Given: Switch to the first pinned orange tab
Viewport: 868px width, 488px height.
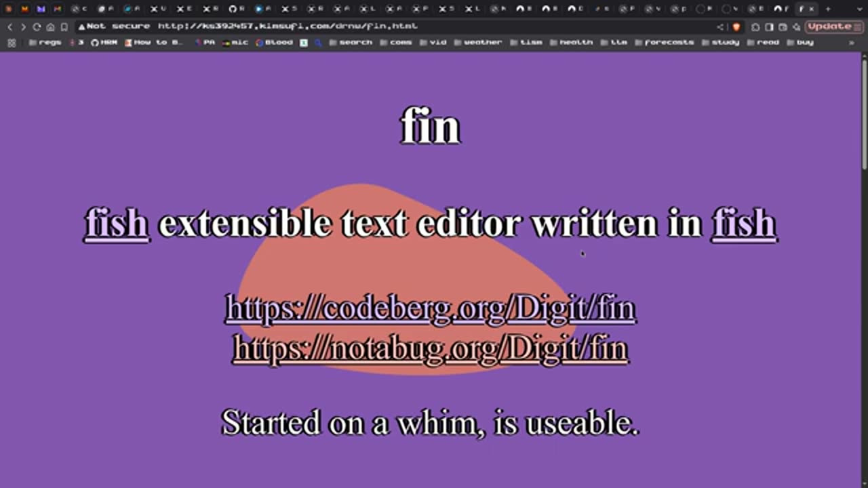Looking at the screenshot, I should click(9, 9).
